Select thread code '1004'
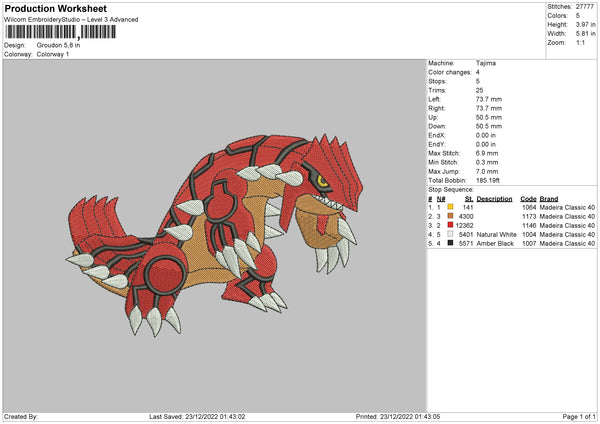This screenshot has width=600, height=424. pyautogui.click(x=529, y=235)
